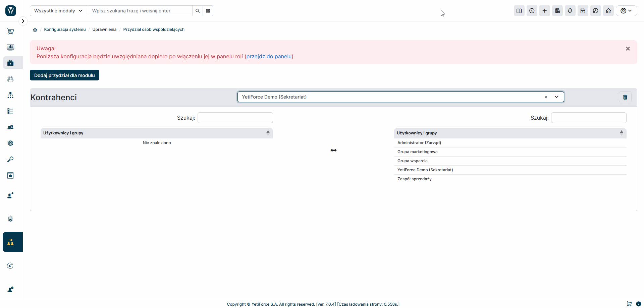The height and width of the screenshot is (308, 644).
Task: Delete the Kontrahenci module with the trash icon
Action: coord(625,97)
